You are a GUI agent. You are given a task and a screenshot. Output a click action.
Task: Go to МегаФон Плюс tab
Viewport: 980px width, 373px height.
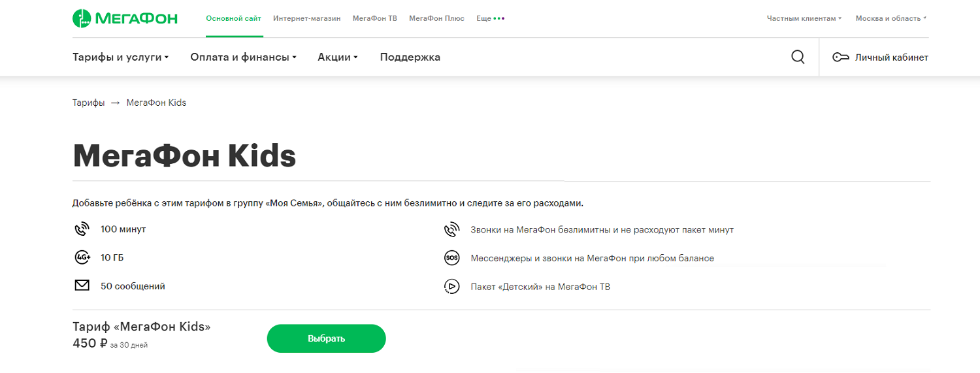tap(437, 18)
